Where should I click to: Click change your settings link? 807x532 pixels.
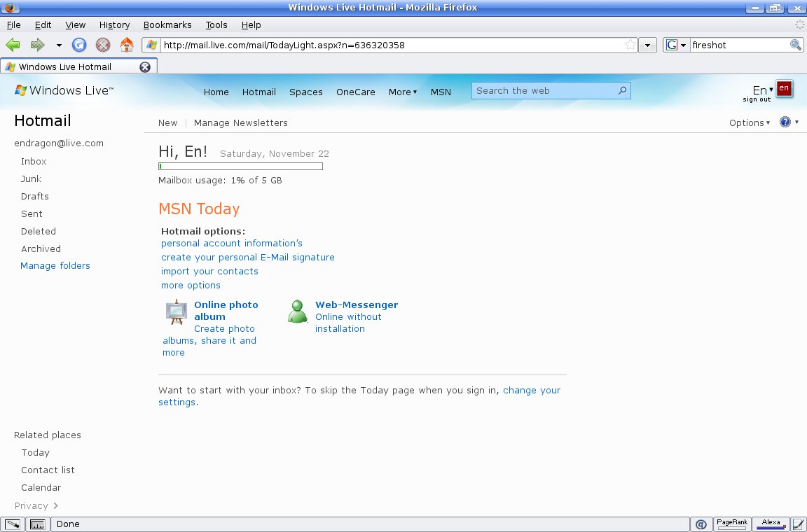pyautogui.click(x=359, y=396)
